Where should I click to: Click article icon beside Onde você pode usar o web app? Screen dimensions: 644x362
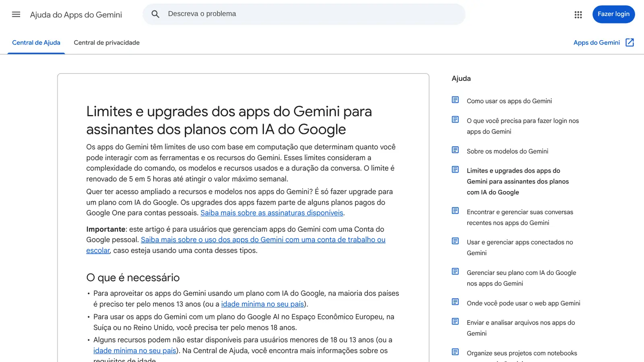click(x=455, y=302)
